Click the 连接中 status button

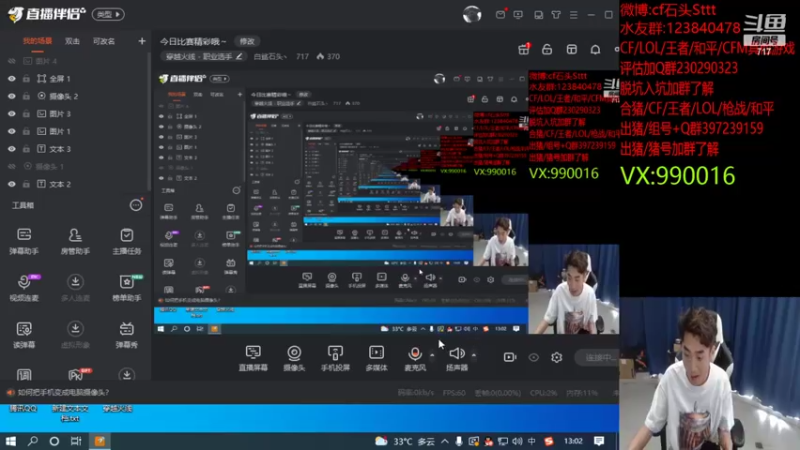(598, 357)
